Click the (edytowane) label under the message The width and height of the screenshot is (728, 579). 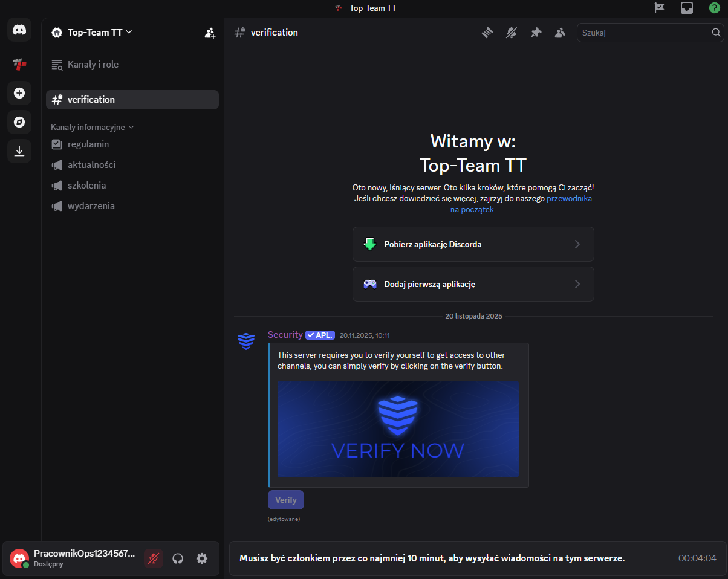[x=284, y=519]
